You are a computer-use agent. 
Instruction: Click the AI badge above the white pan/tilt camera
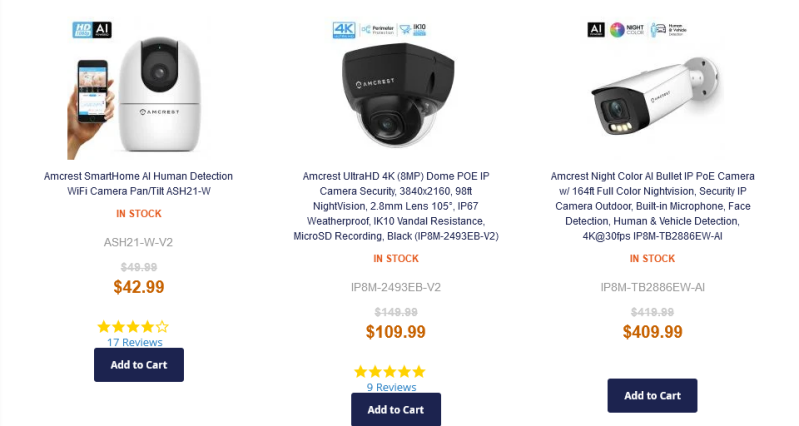click(101, 30)
